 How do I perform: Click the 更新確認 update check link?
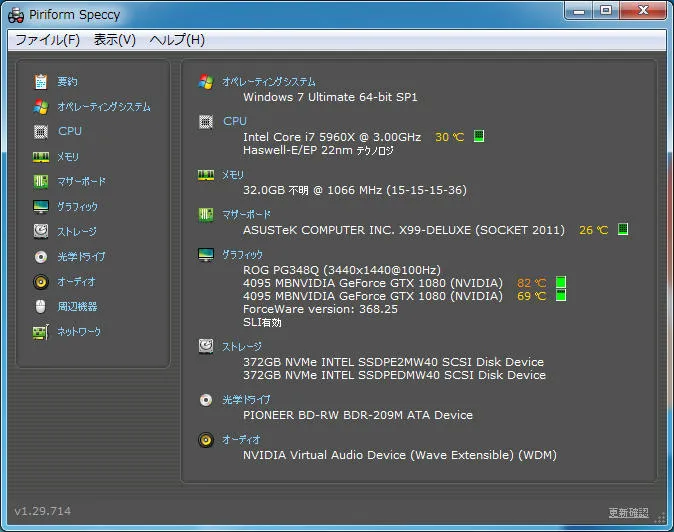[x=628, y=512]
